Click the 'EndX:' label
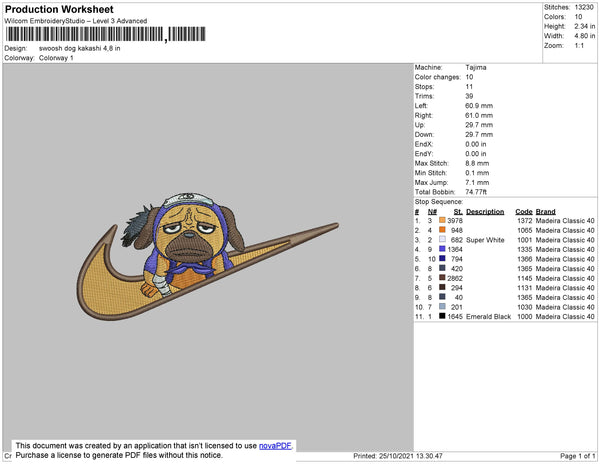The height and width of the screenshot is (464, 600). tap(424, 144)
